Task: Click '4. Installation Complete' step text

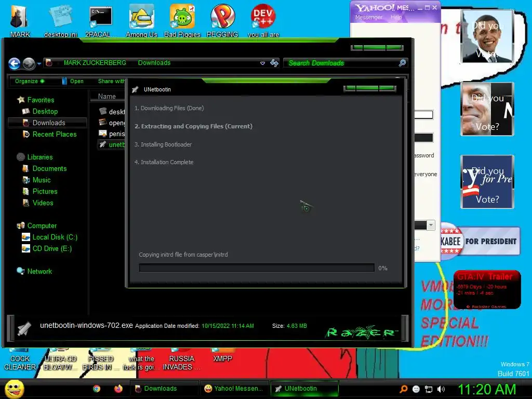Action: (164, 162)
